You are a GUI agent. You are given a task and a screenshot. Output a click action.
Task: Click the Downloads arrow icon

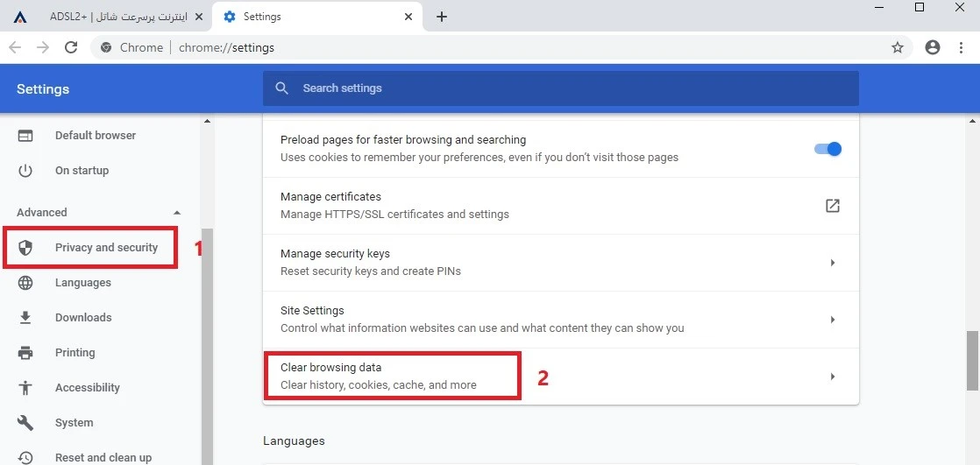(x=25, y=318)
